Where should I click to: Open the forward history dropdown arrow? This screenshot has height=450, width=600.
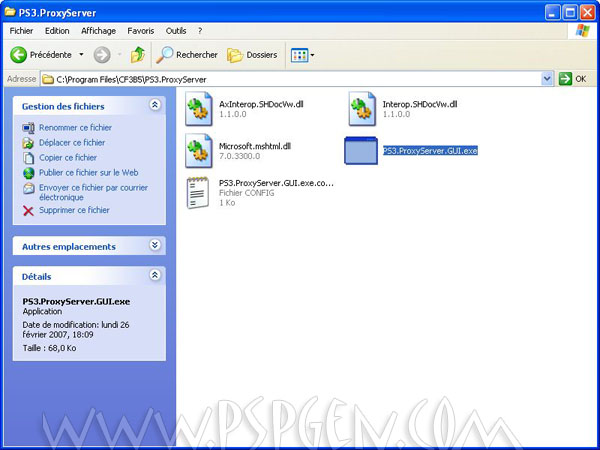[119, 55]
